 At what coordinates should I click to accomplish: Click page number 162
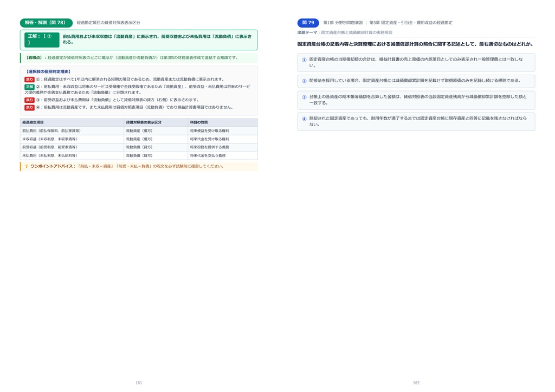click(416, 383)
